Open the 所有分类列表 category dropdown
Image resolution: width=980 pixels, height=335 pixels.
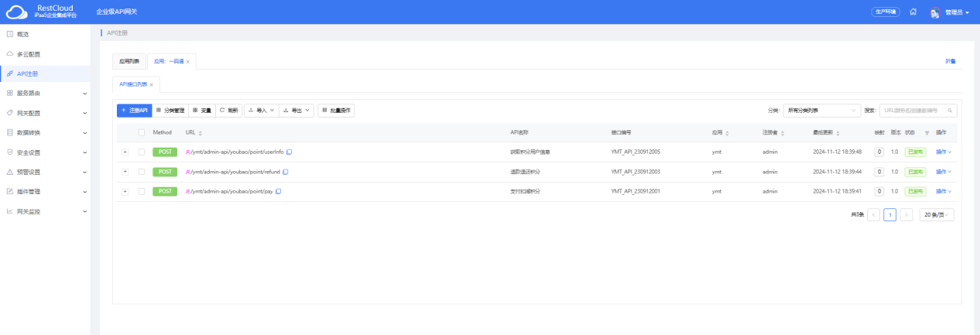point(821,111)
